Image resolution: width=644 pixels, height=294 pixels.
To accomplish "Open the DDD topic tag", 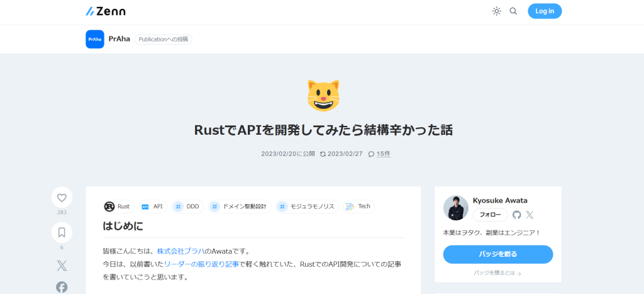I will (187, 206).
